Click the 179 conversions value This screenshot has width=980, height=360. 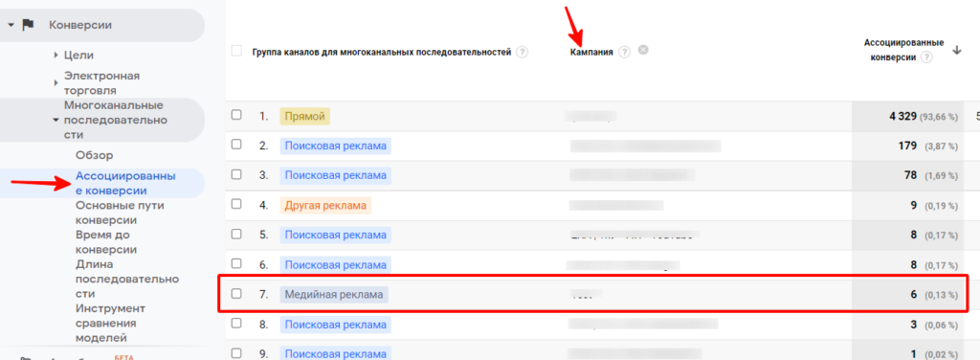coord(907,146)
